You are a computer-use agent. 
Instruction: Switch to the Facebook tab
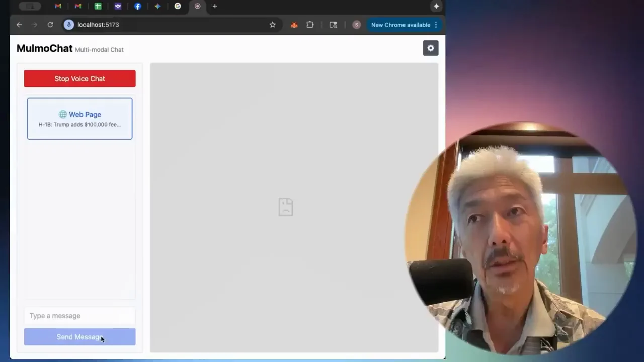(137, 6)
